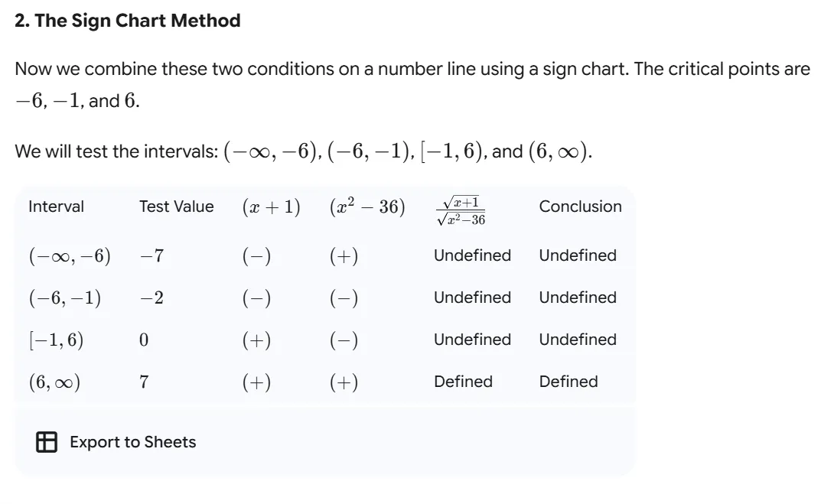
Task: Click "Defined" in the Conclusion column
Action: click(569, 382)
